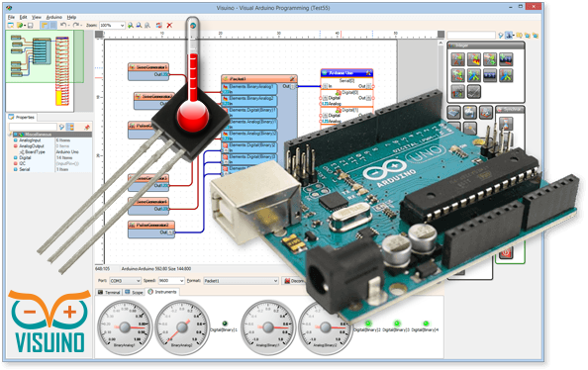Screen dimensions: 588x370
Task: Open the Terminal tab
Action: click(x=109, y=292)
